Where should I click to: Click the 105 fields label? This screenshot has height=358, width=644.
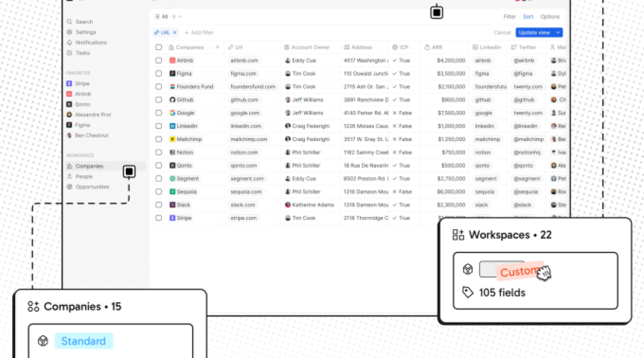502,293
